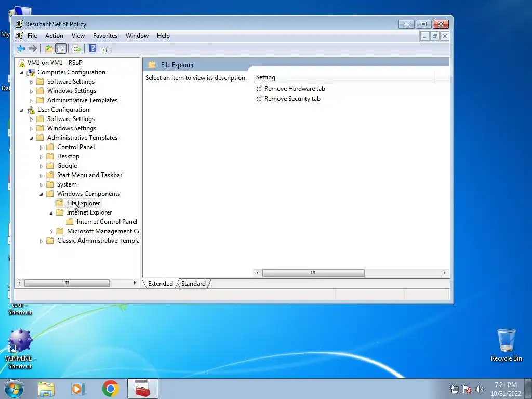Click the Show desktop strip on taskbar
This screenshot has height=399, width=532.
[528, 389]
